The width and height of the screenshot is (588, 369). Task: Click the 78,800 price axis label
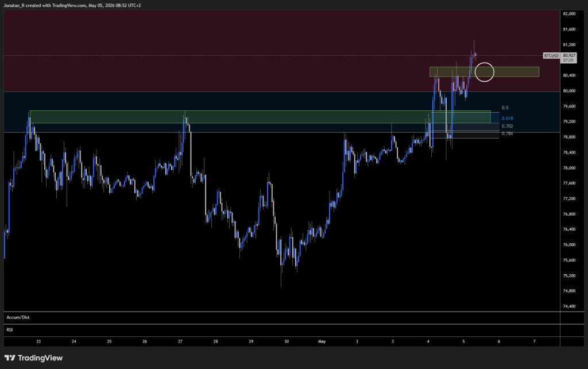click(569, 137)
